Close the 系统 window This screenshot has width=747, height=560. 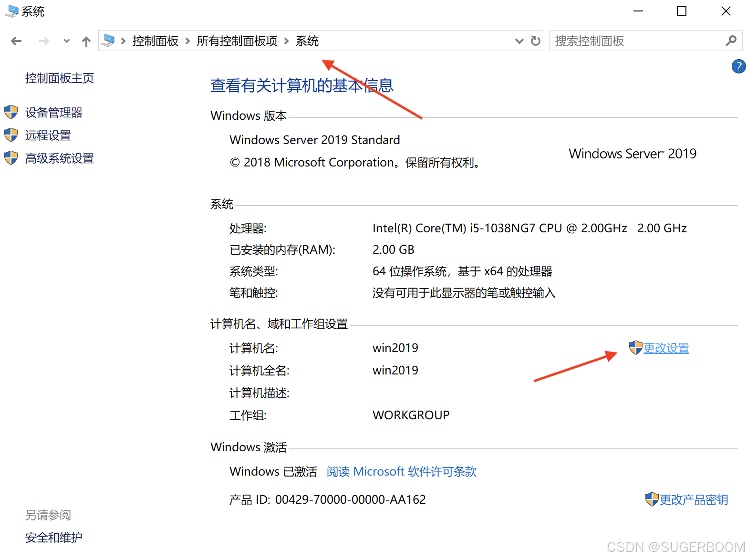[x=726, y=11]
